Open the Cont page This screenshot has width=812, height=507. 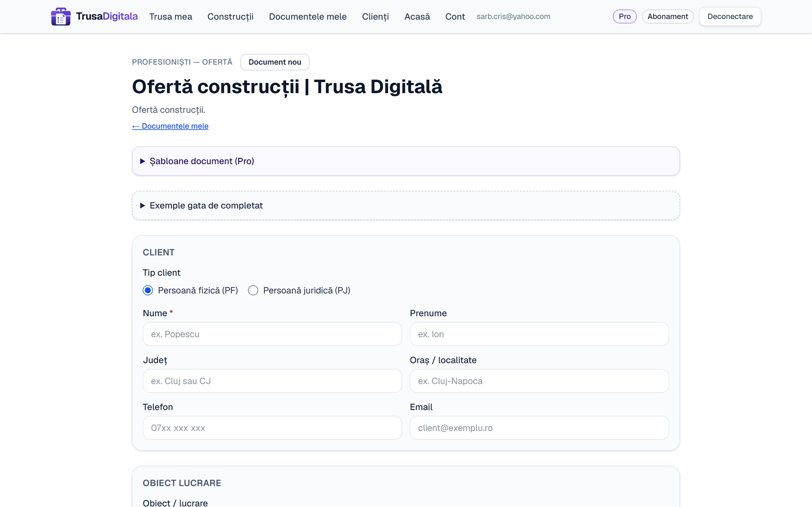(455, 16)
